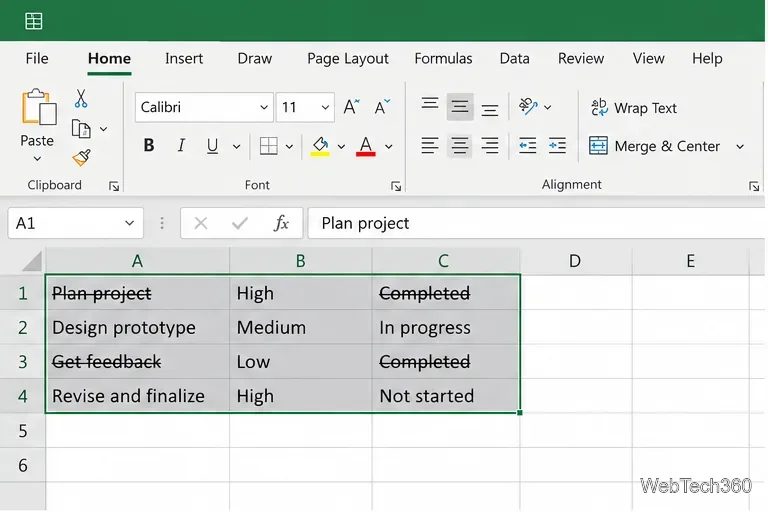
Task: Apply red font color
Action: pyautogui.click(x=366, y=146)
